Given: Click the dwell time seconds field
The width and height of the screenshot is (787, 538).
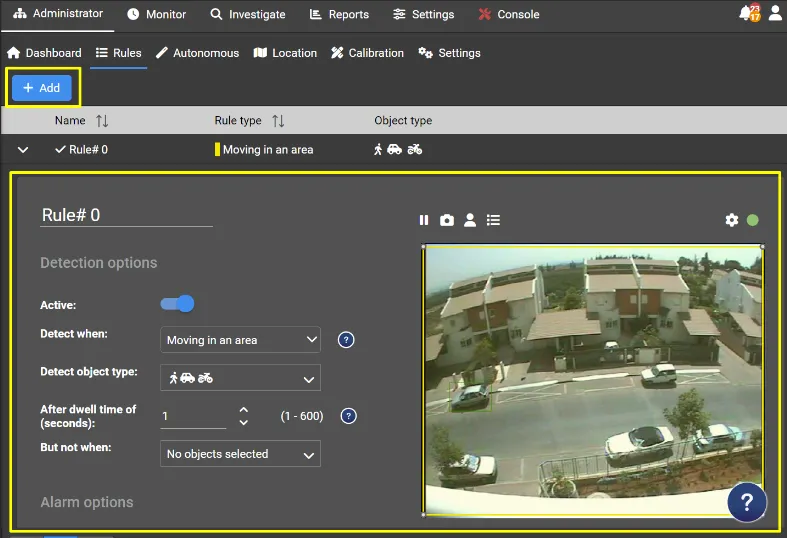Looking at the screenshot, I should coord(193,416).
